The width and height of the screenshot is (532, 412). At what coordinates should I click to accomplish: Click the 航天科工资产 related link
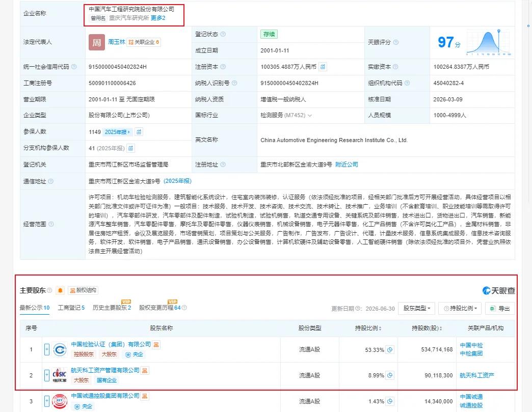(477, 375)
